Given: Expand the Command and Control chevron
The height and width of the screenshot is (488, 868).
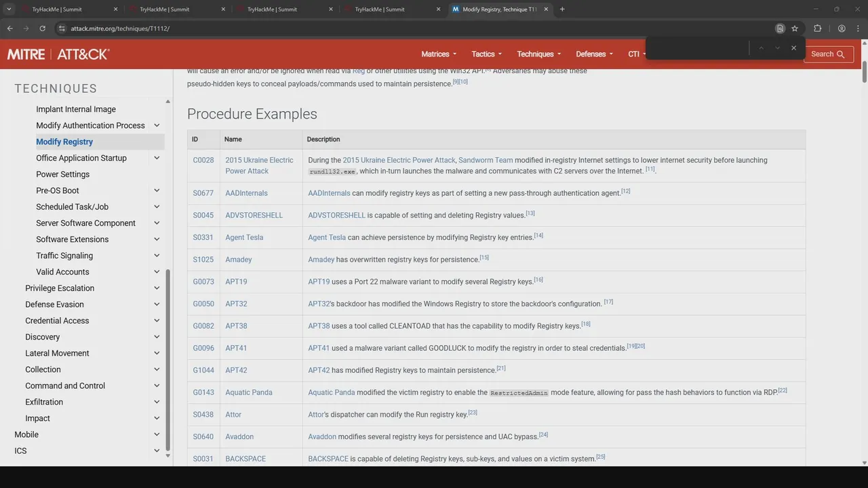Looking at the screenshot, I should [157, 386].
